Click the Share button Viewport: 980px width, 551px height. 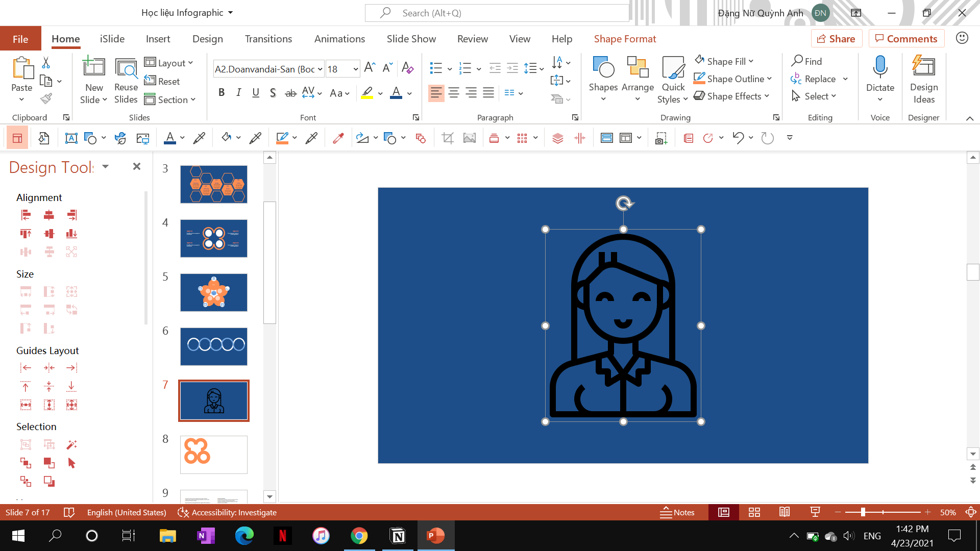(x=837, y=39)
